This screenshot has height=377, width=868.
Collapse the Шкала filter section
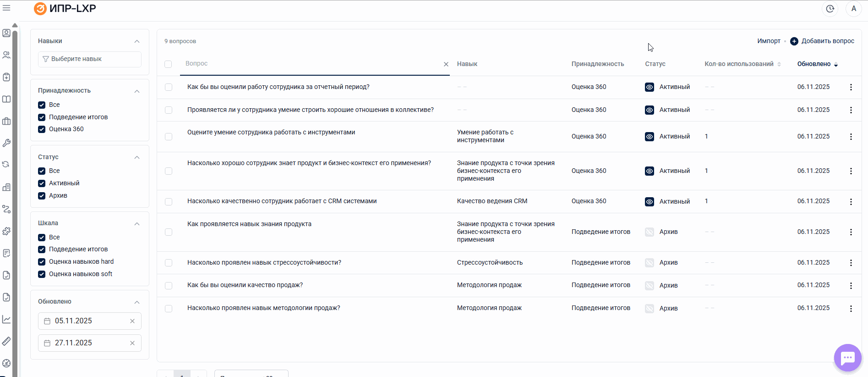tap(137, 224)
